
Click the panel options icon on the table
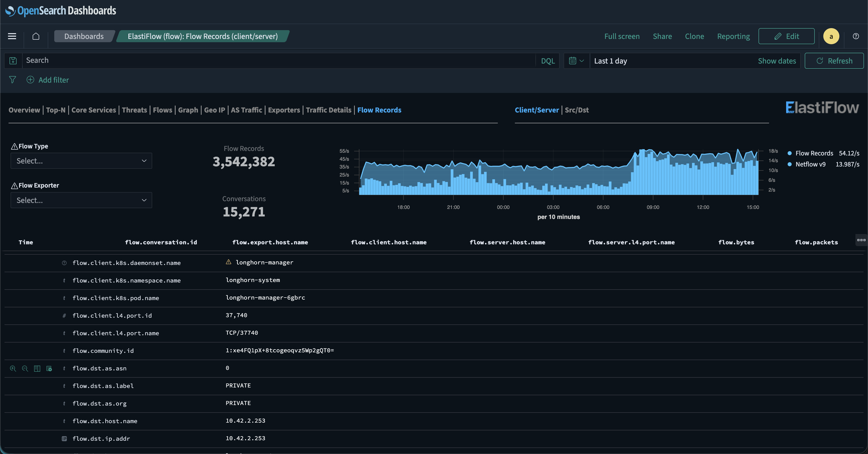pyautogui.click(x=861, y=240)
